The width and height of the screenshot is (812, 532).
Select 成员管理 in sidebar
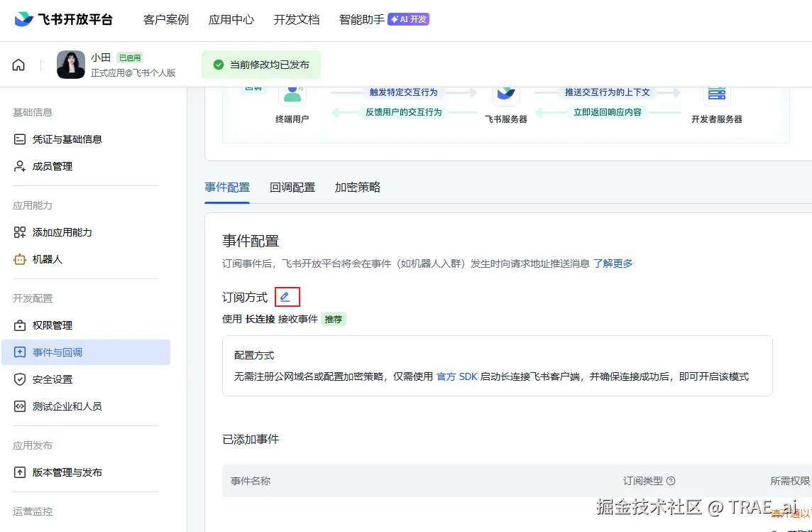pos(85,166)
